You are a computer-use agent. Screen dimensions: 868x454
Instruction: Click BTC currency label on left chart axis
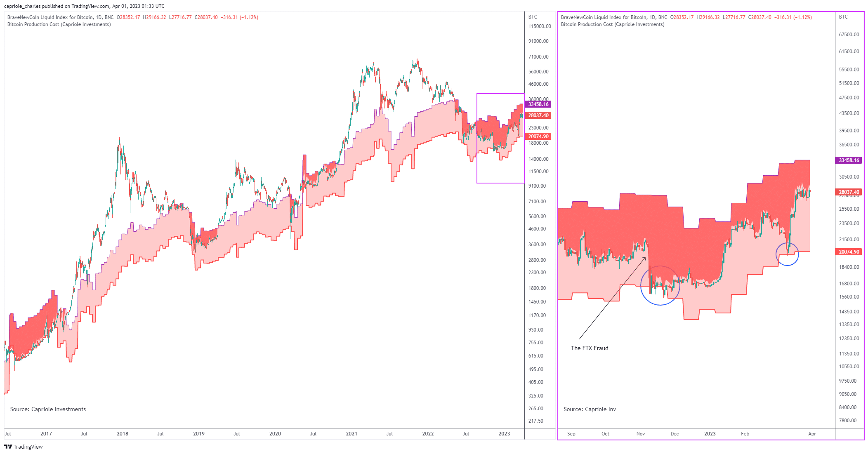click(533, 17)
